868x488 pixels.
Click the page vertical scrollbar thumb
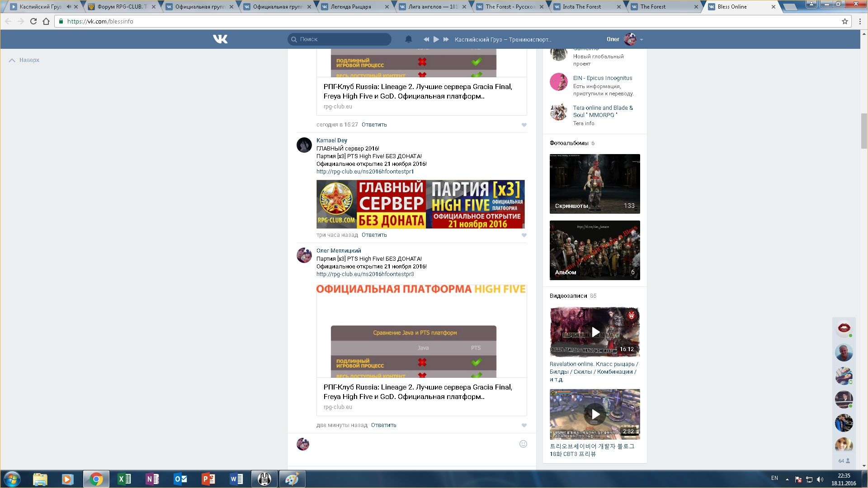(864, 131)
